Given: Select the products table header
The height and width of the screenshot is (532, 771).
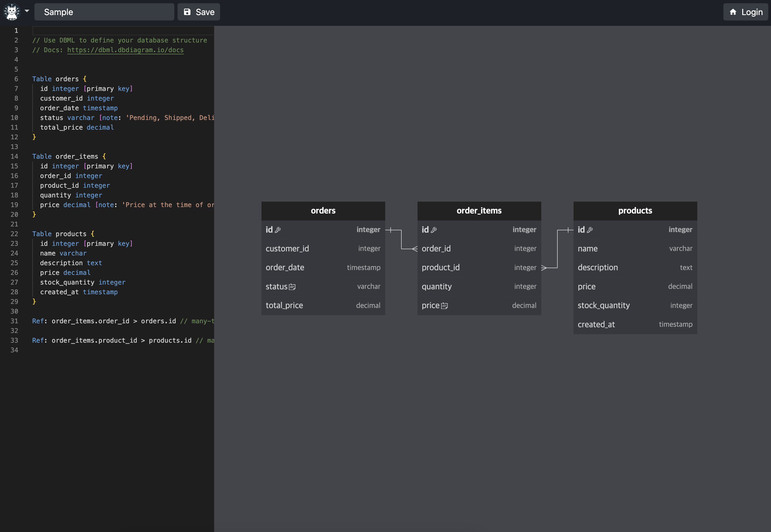Looking at the screenshot, I should 635,211.
